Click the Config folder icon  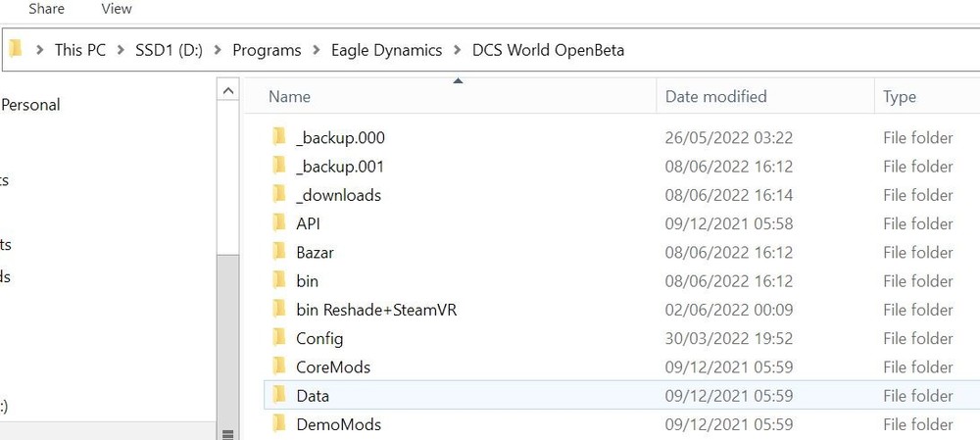coord(278,338)
